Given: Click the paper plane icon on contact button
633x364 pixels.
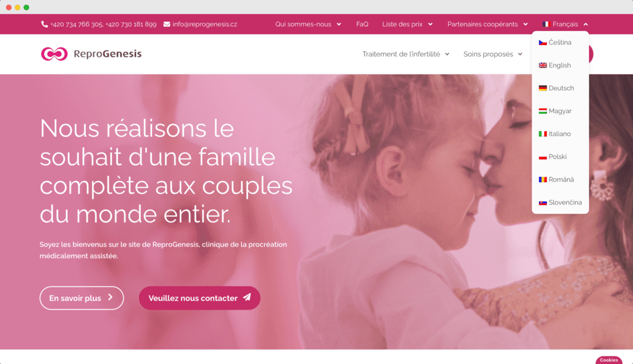Looking at the screenshot, I should 247,298.
